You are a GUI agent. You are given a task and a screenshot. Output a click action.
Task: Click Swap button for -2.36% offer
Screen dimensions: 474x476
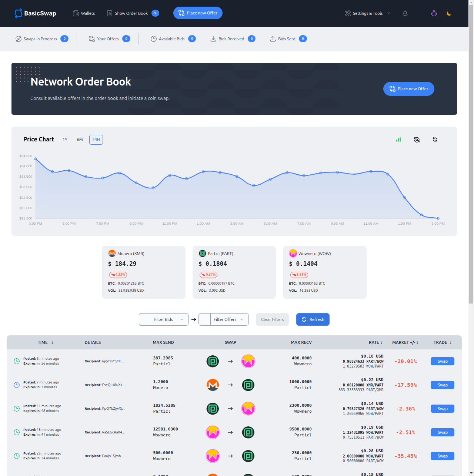click(x=443, y=409)
